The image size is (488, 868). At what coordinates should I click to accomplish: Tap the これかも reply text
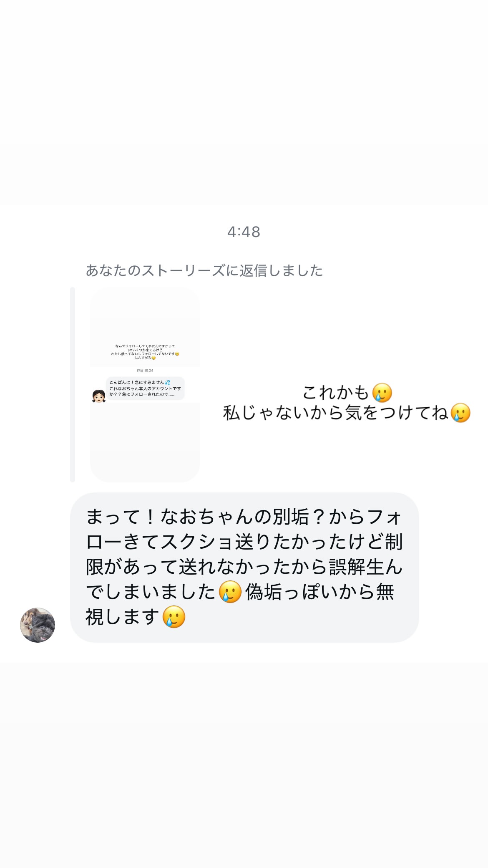pyautogui.click(x=335, y=393)
